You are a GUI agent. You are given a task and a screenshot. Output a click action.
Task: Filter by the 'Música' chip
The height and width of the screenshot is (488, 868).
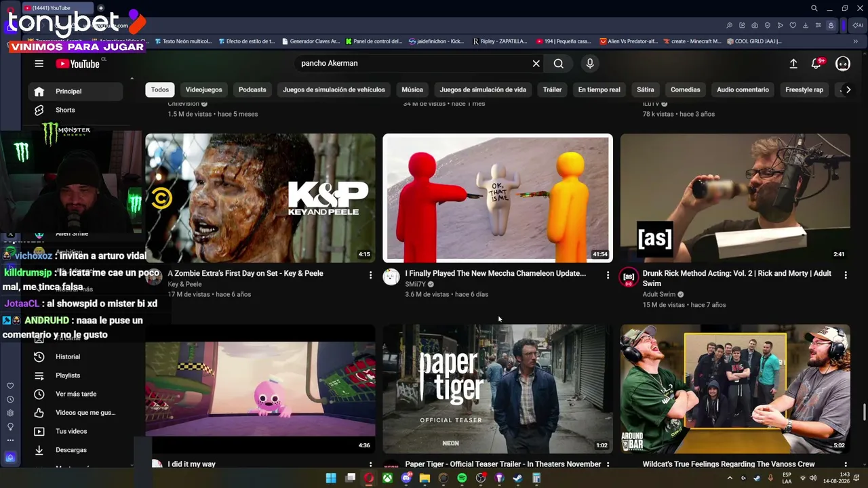pos(412,89)
